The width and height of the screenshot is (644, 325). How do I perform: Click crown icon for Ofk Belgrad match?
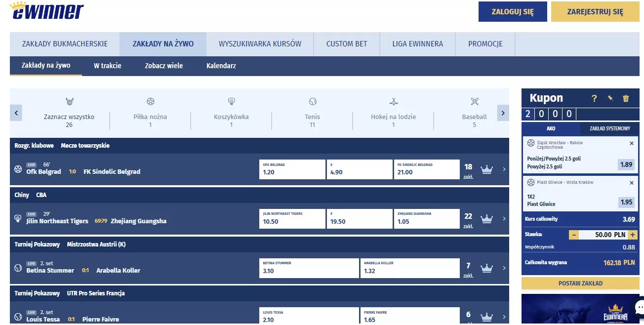click(x=487, y=169)
